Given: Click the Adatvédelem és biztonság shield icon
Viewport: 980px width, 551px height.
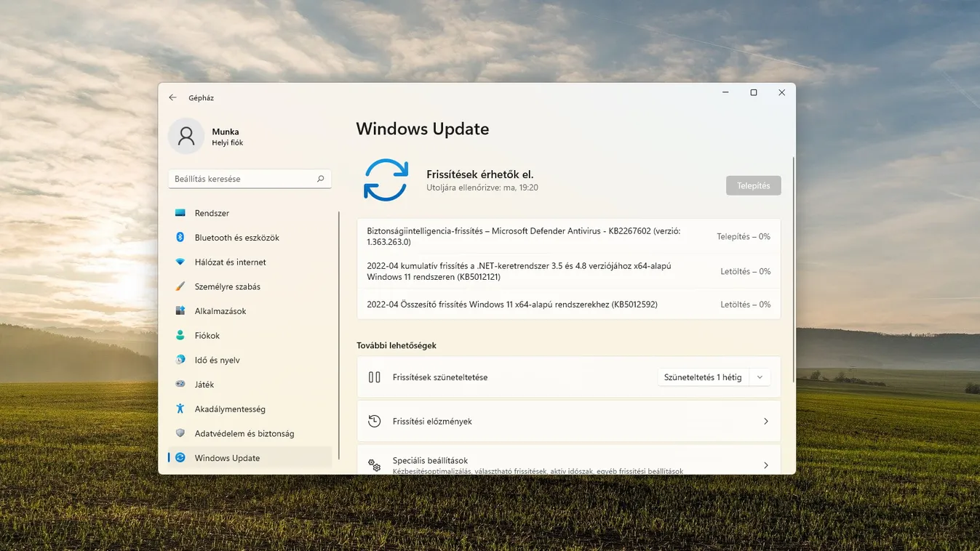Looking at the screenshot, I should (180, 433).
